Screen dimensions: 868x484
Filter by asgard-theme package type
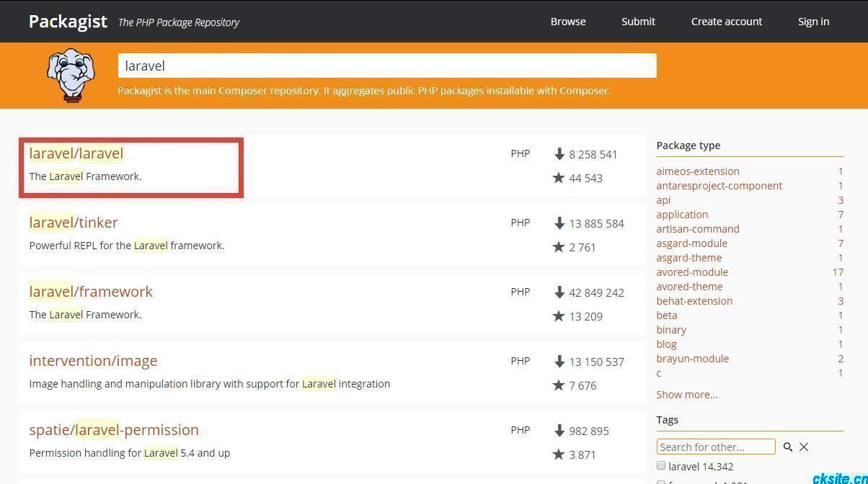(689, 258)
